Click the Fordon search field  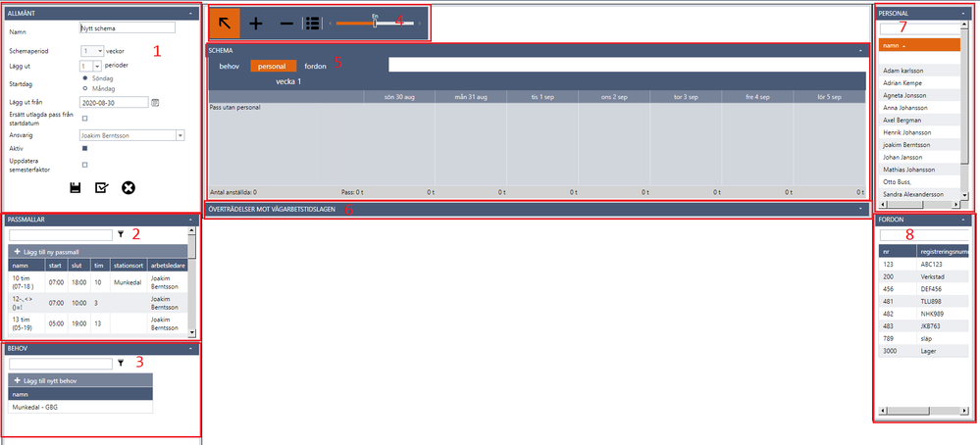(x=924, y=235)
